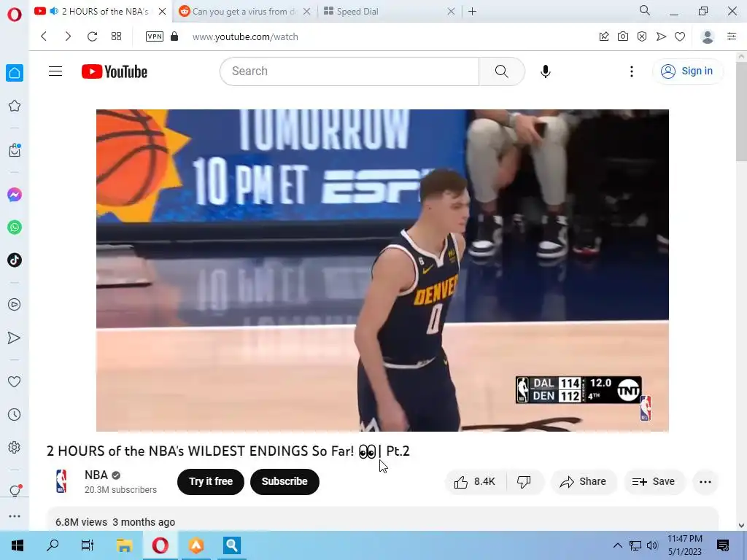Toggle the Opera VPN badge

155,36
